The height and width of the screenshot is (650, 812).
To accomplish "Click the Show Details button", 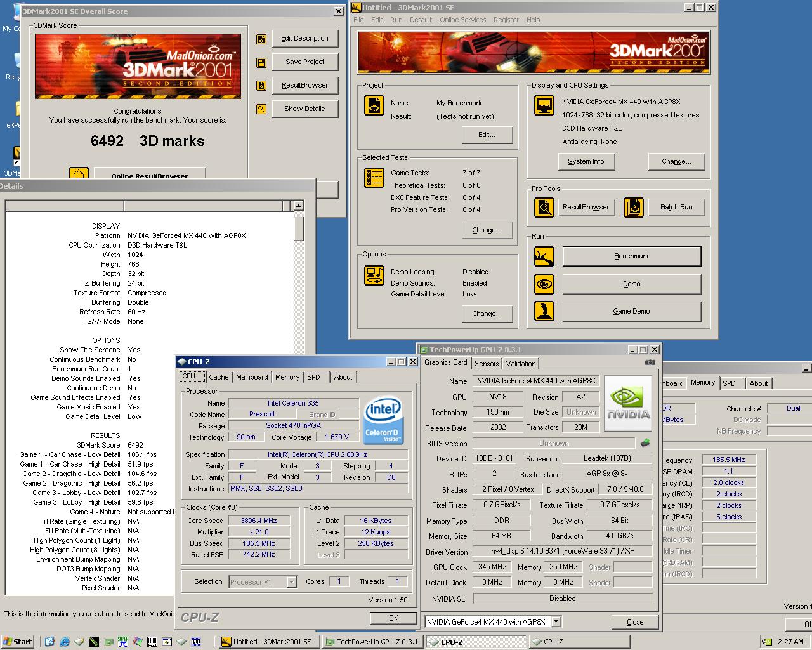I will pos(305,109).
